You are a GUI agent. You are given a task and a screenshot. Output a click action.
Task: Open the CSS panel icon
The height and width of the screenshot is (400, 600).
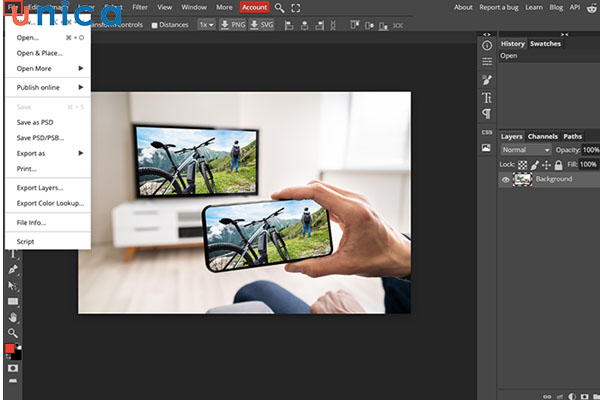click(487, 131)
